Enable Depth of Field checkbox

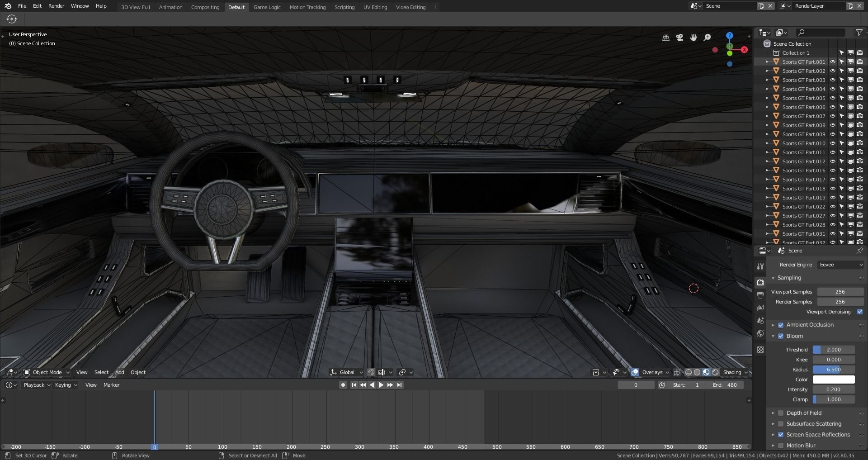(781, 413)
